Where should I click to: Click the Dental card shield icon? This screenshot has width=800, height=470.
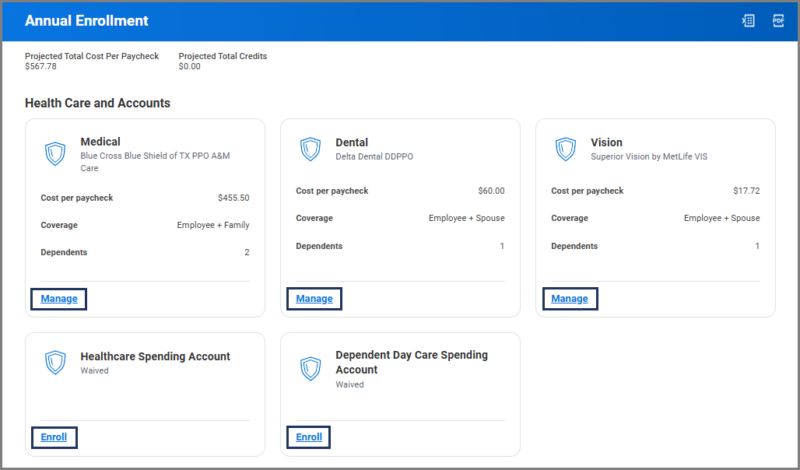[310, 149]
